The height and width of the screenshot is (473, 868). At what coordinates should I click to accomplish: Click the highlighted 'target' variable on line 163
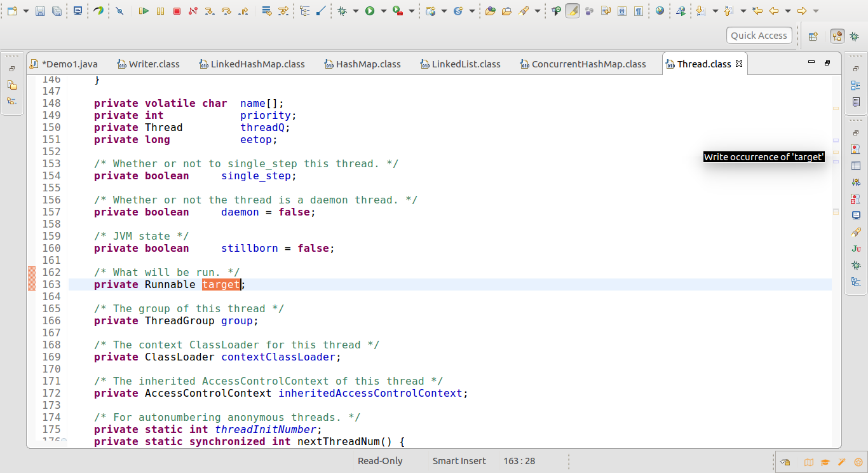click(221, 285)
